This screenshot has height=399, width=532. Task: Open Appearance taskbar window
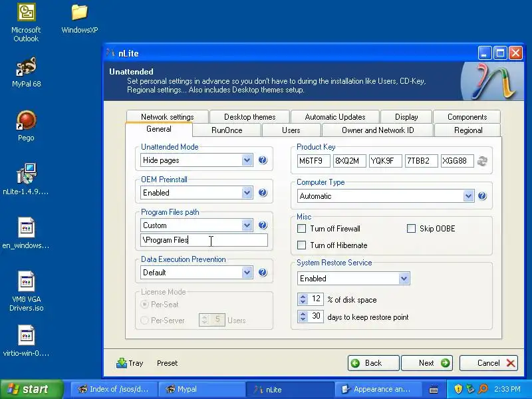378,389
